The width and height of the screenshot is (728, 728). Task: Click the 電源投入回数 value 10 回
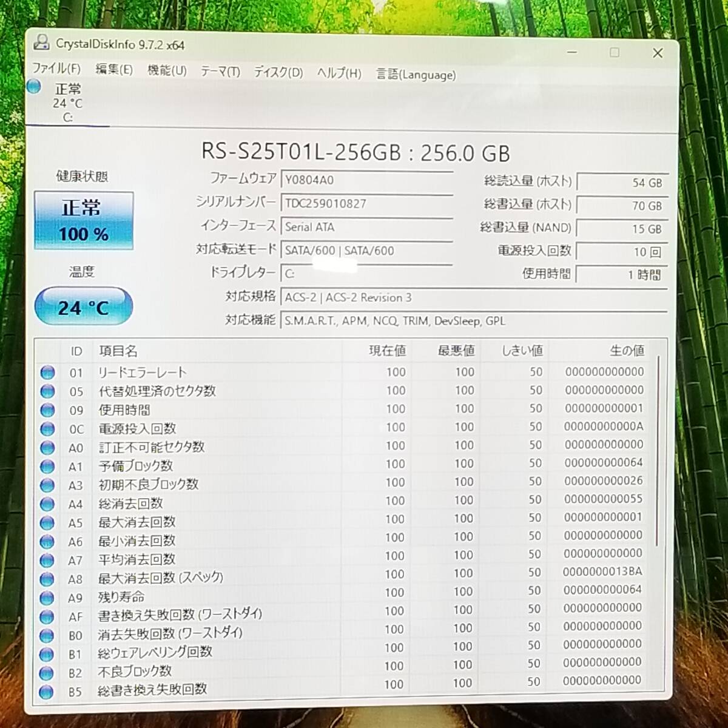click(622, 252)
